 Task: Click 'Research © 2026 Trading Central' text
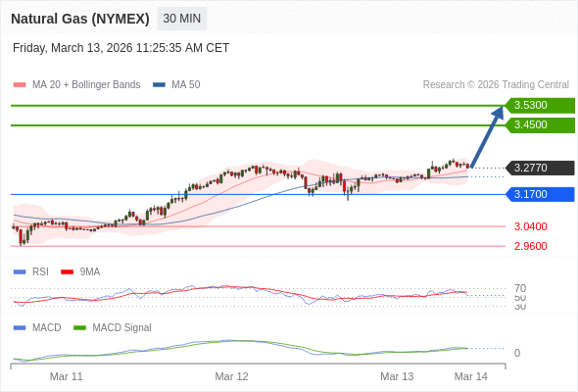coord(496,85)
